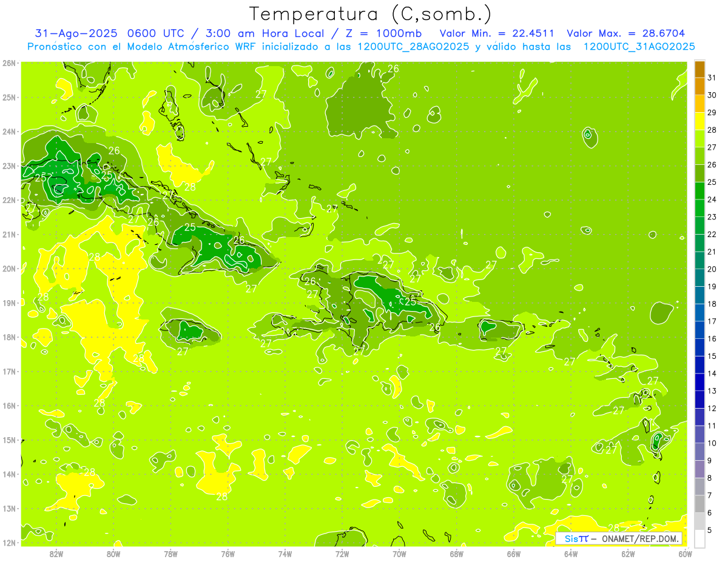Image resolution: width=728 pixels, height=562 pixels.
Task: Click "Pronóstico con el Modelo Atmosferico WRF" subtitle
Action: coord(143,47)
